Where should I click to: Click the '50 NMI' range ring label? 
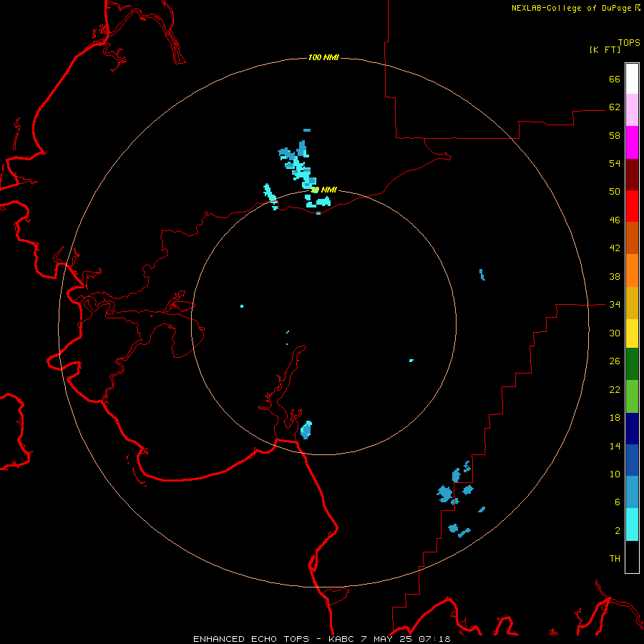[x=323, y=190]
